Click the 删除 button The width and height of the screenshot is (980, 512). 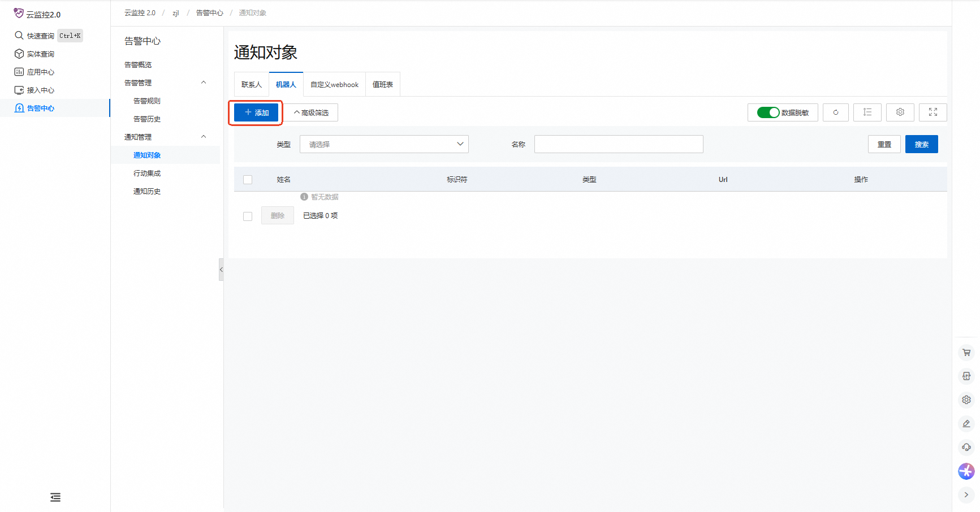click(278, 215)
